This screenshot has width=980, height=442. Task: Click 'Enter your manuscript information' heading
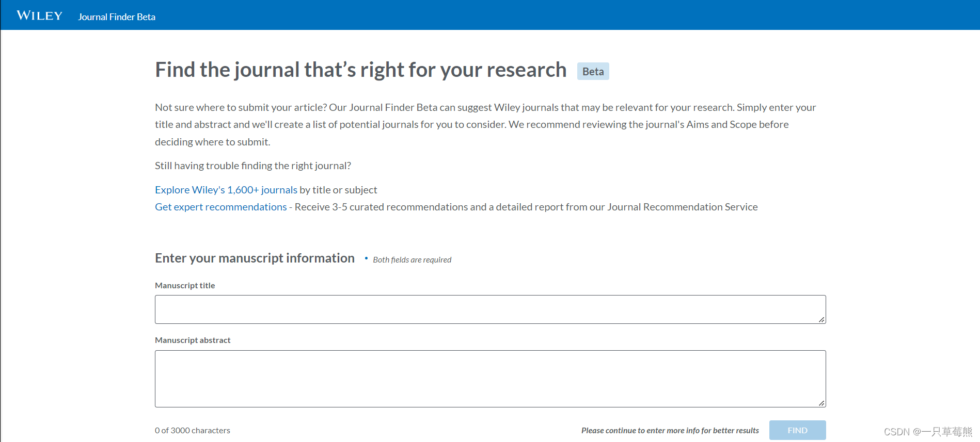click(255, 258)
